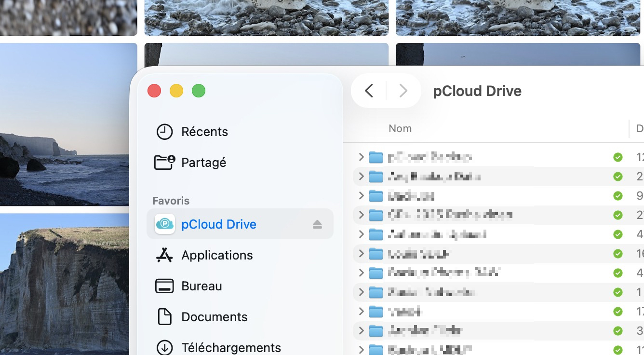Click the green sync checkmark on first folder
The height and width of the screenshot is (355, 644).
617,157
